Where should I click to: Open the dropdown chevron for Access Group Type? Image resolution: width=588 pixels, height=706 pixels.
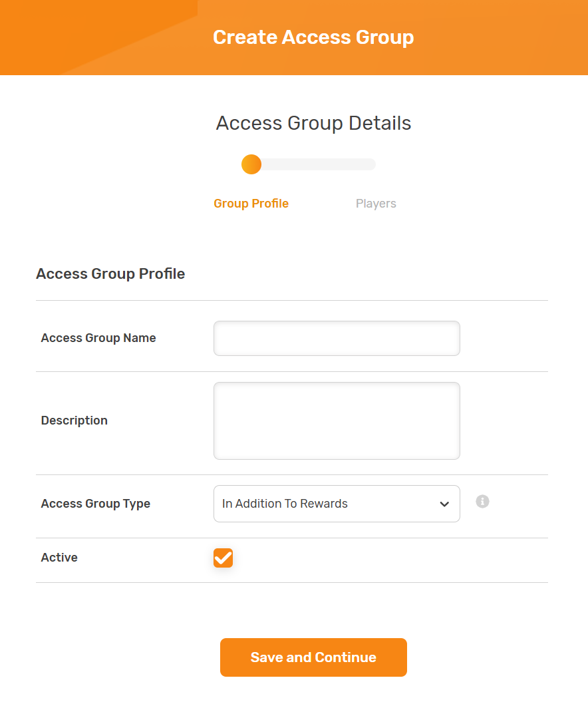pos(444,504)
